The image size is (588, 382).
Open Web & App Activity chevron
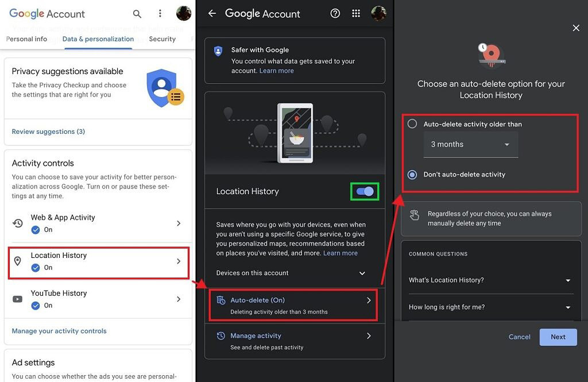click(x=179, y=223)
